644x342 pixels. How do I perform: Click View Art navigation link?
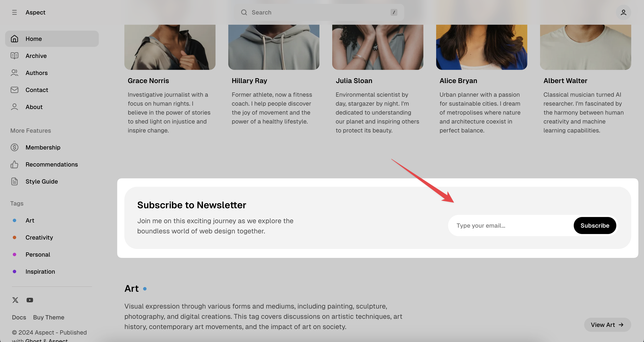607,325
